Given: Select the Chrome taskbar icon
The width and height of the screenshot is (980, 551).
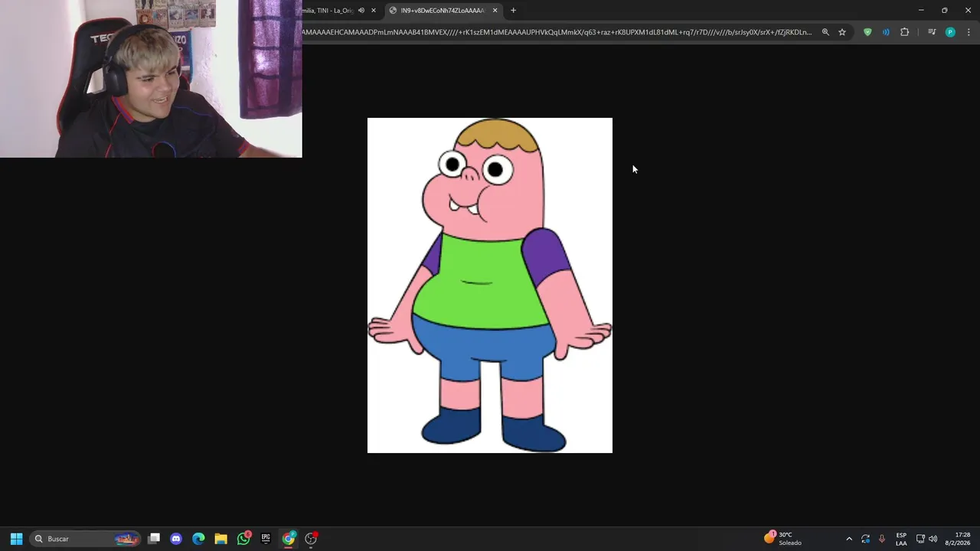Looking at the screenshot, I should [x=289, y=539].
